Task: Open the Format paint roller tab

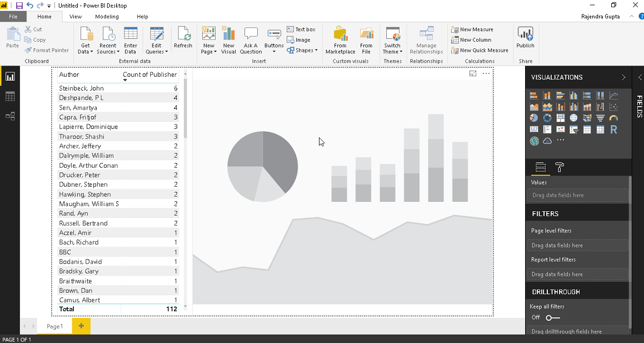Action: coord(560,167)
